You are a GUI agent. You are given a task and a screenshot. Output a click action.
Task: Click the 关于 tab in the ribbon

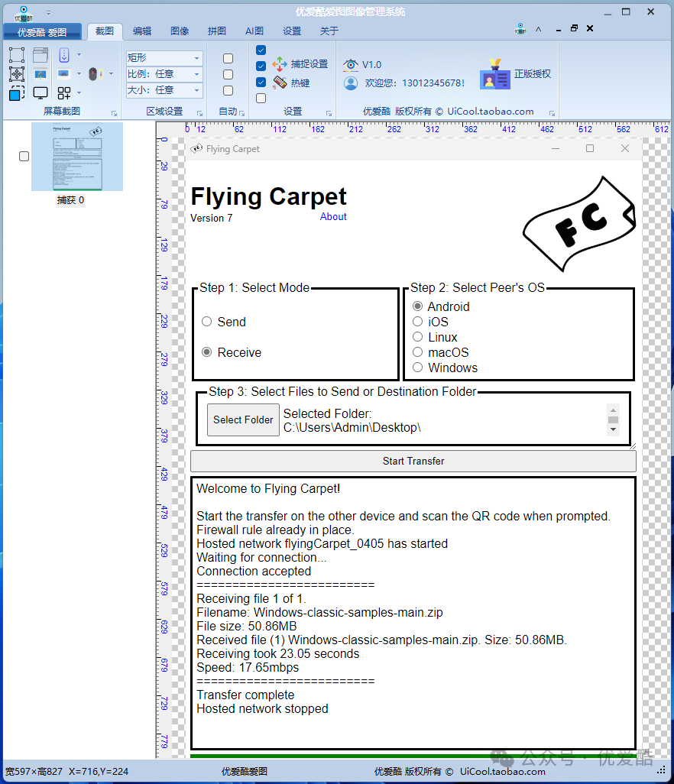[329, 31]
